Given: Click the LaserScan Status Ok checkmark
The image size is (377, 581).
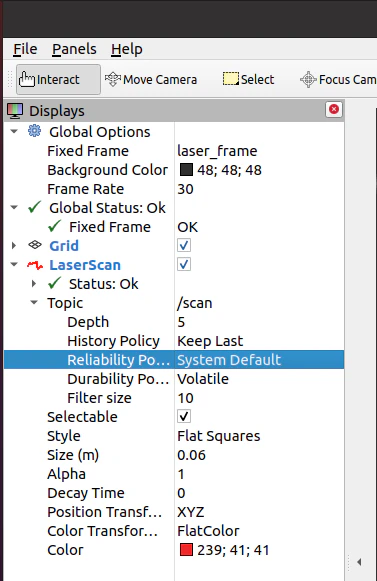Looking at the screenshot, I should click(54, 283).
